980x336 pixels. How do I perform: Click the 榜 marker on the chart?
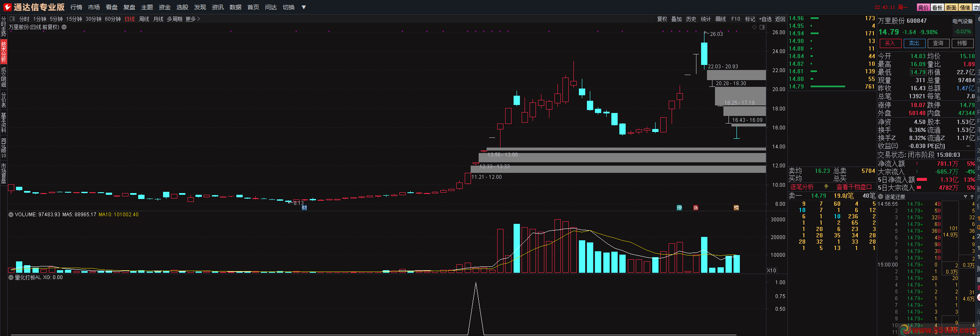coord(736,208)
